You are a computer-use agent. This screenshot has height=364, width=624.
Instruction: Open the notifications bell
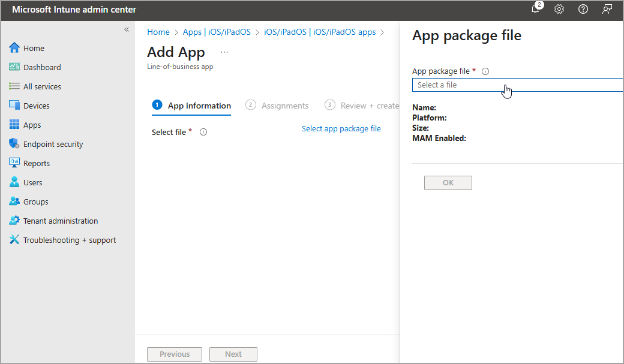tap(535, 10)
